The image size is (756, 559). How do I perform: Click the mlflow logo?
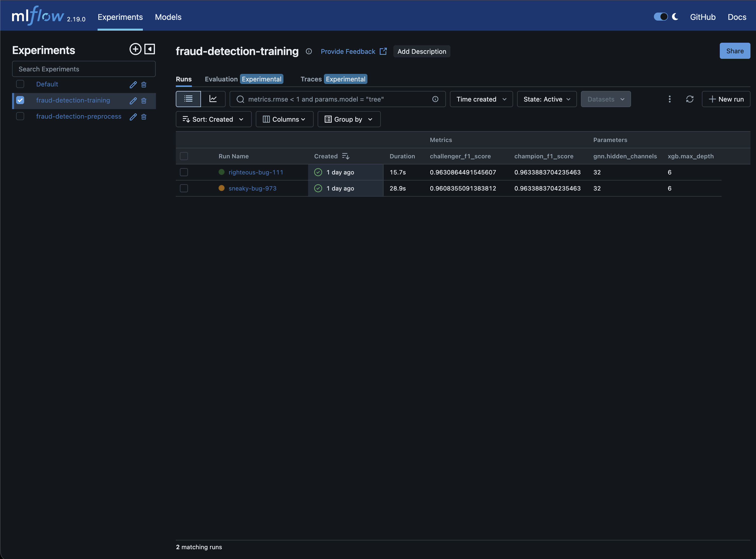coord(38,16)
